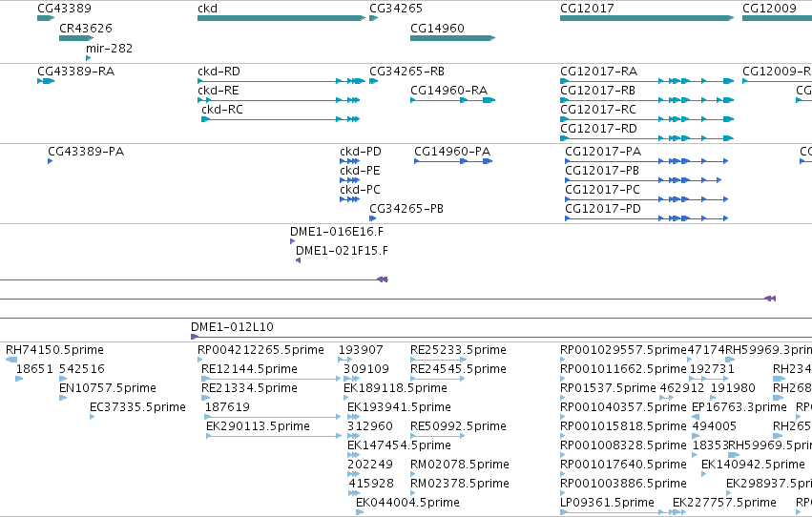
Task: Select protein CG34265-PB
Action: point(372,218)
